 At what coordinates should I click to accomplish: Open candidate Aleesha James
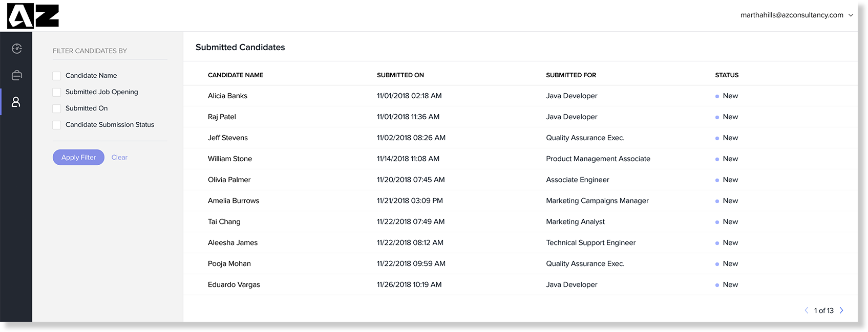(x=233, y=242)
